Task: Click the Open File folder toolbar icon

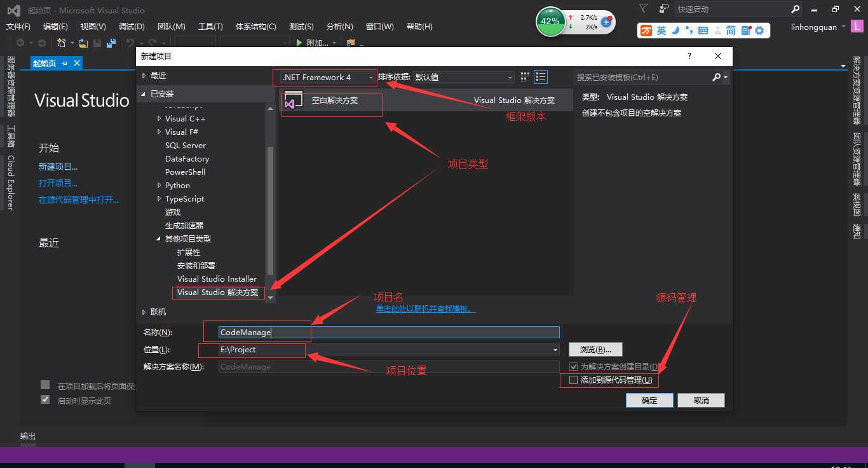Action: pyautogui.click(x=83, y=43)
